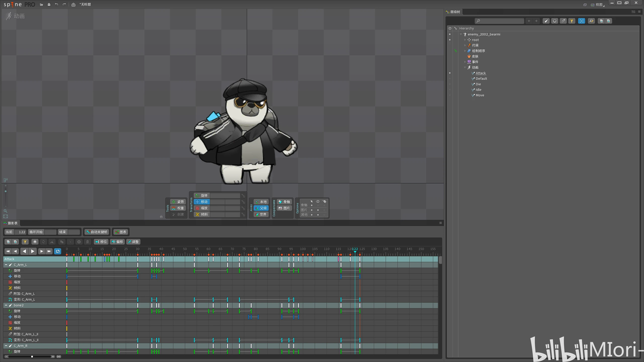Play animation forward
The height and width of the screenshot is (362, 644).
(32, 251)
